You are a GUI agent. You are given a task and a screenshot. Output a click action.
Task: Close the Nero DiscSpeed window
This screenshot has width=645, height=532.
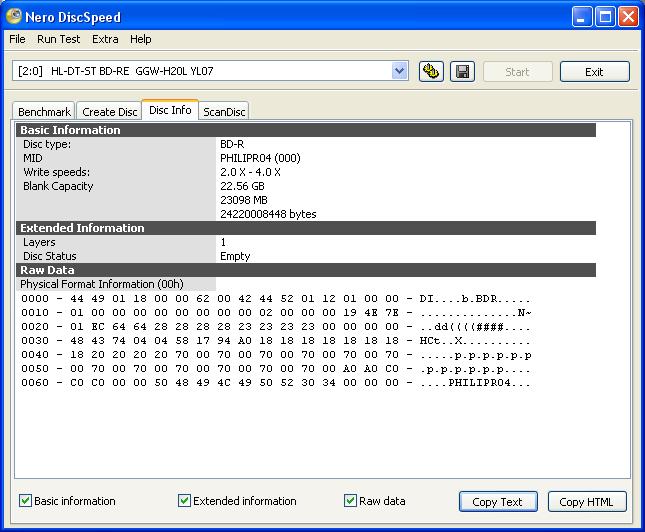(x=629, y=17)
